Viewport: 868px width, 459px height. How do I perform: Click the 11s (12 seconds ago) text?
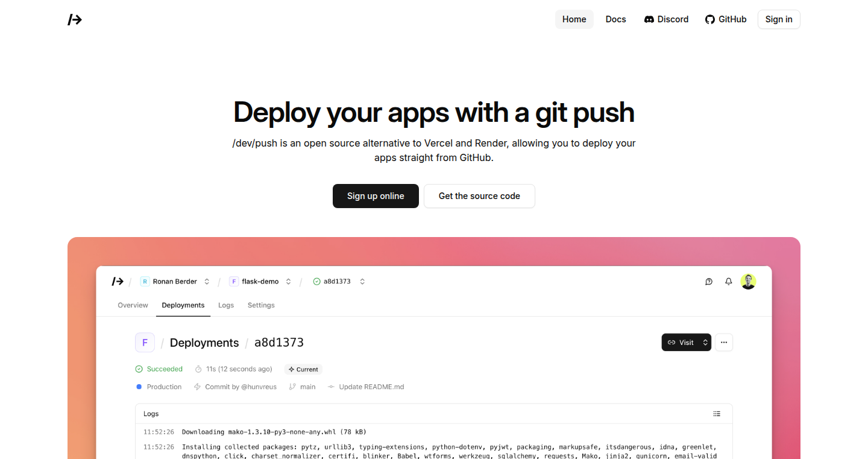(239, 369)
